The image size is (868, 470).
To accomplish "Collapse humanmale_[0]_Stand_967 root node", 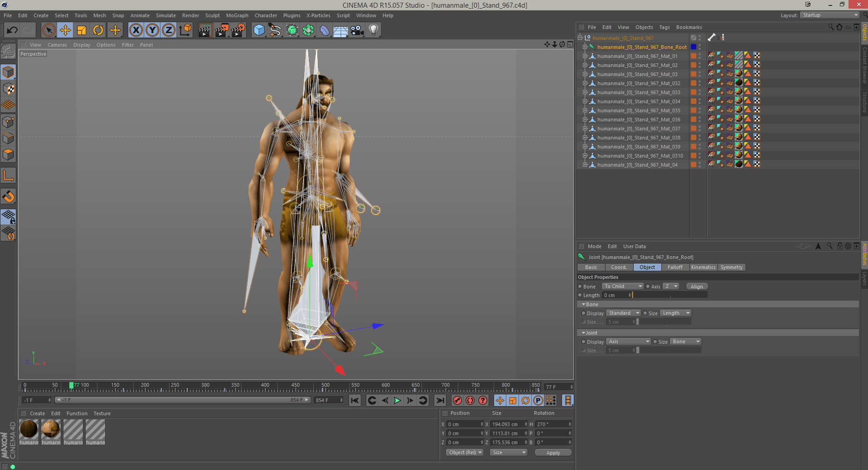I will coord(580,38).
